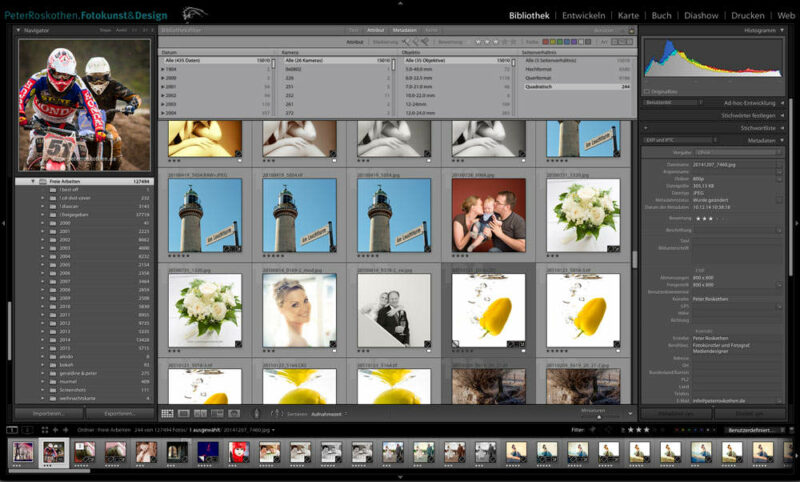Expand the Stichwortliste panel
The width and height of the screenshot is (800, 482).
[782, 128]
